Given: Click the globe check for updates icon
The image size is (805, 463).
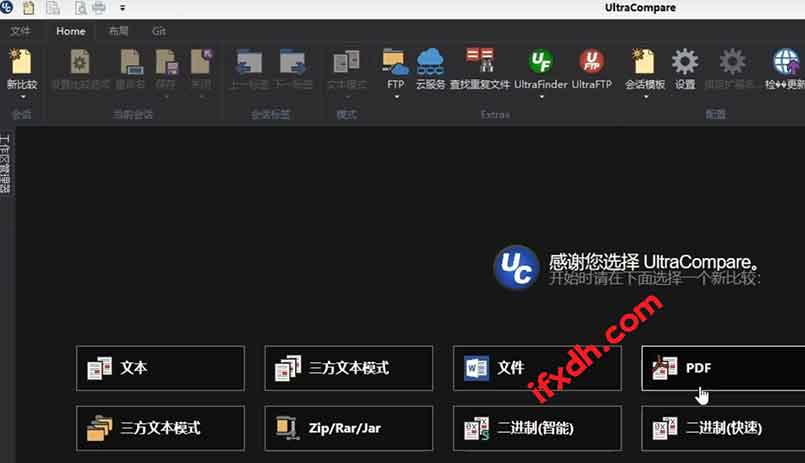Looking at the screenshot, I should pyautogui.click(x=785, y=62).
